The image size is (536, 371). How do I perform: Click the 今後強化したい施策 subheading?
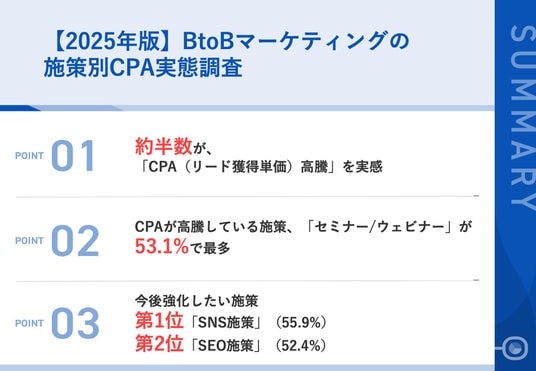click(x=197, y=301)
